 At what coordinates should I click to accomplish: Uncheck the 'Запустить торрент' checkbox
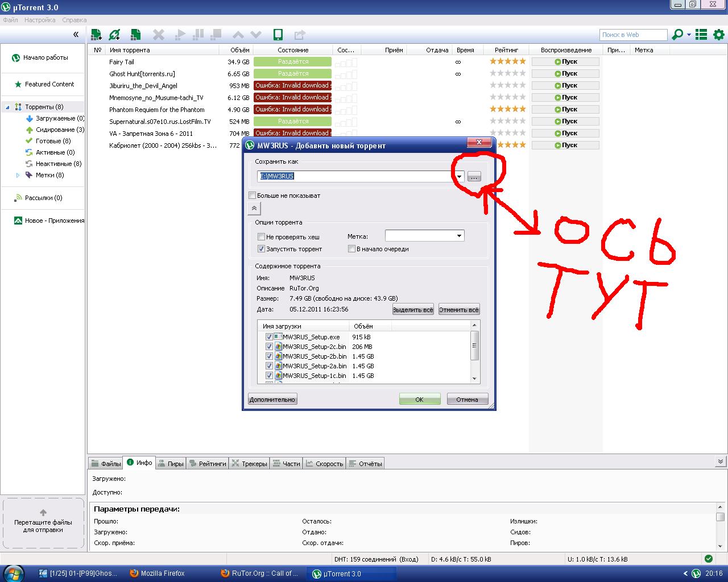pos(262,249)
